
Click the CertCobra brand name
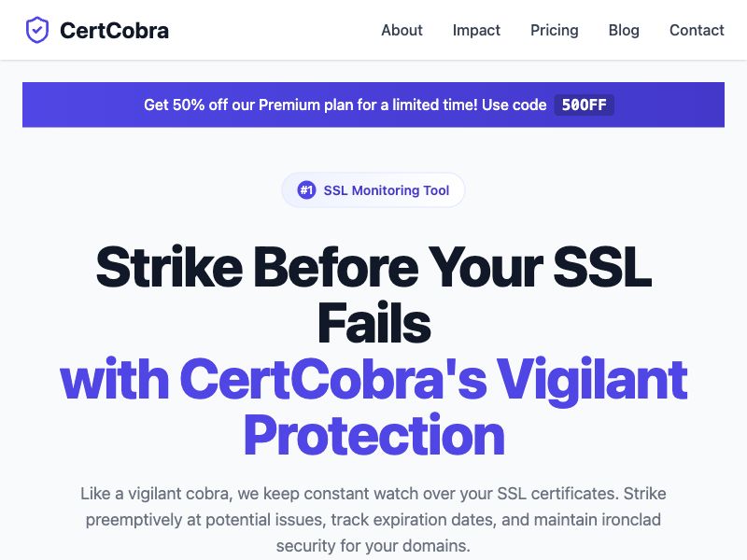[114, 30]
